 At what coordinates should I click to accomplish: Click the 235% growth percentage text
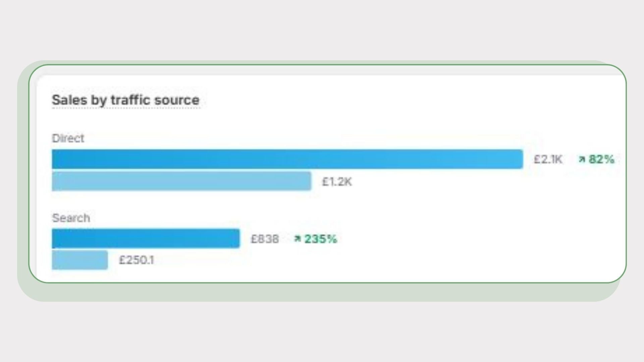(x=320, y=239)
